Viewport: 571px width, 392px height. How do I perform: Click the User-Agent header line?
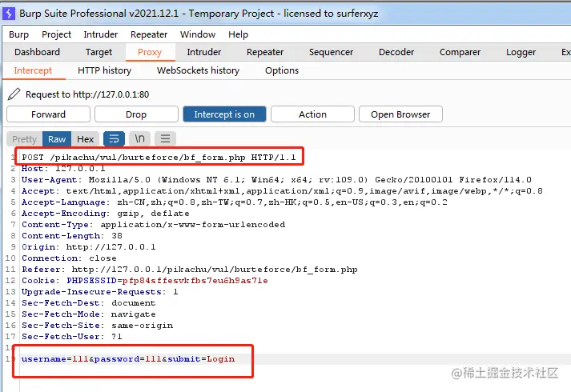(276, 180)
